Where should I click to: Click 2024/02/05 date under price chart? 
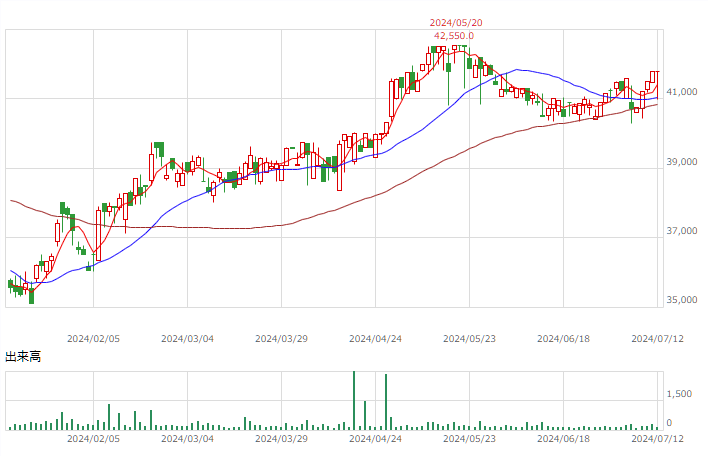pyautogui.click(x=93, y=339)
